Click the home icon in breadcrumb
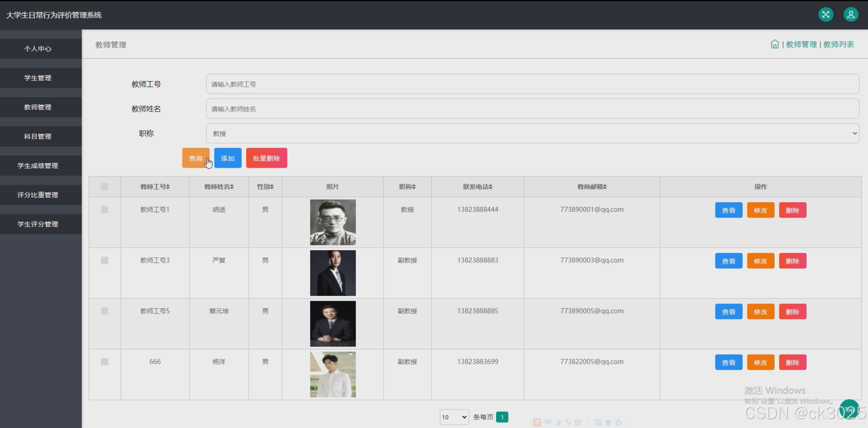Screen dimensions: 868x428 775,44
